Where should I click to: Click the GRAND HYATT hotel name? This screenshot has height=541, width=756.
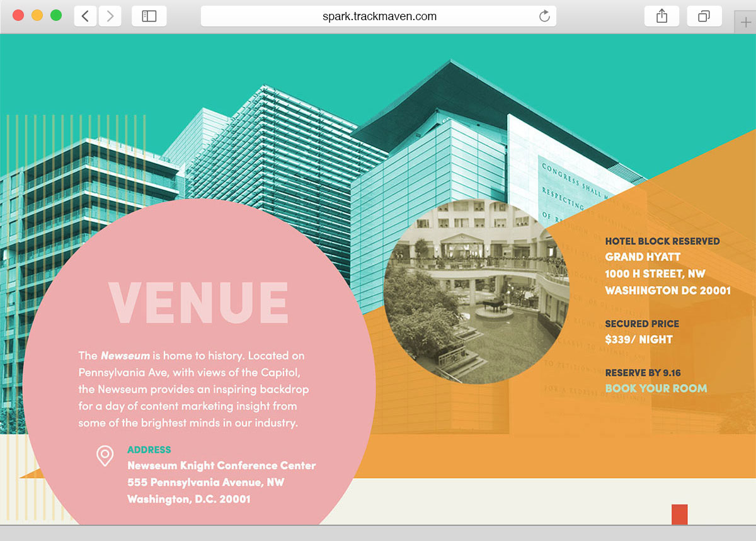tap(643, 257)
